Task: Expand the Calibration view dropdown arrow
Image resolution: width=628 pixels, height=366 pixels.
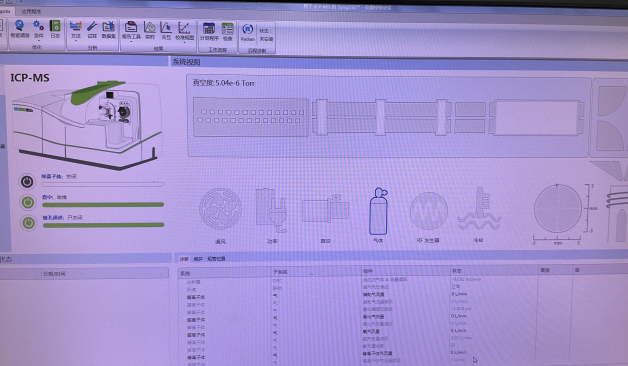Action: tap(184, 42)
